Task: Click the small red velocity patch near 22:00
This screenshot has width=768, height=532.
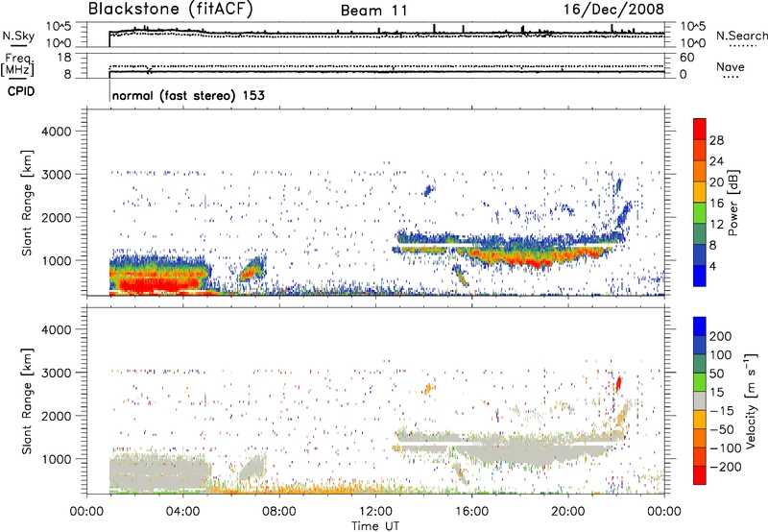Action: [x=618, y=384]
